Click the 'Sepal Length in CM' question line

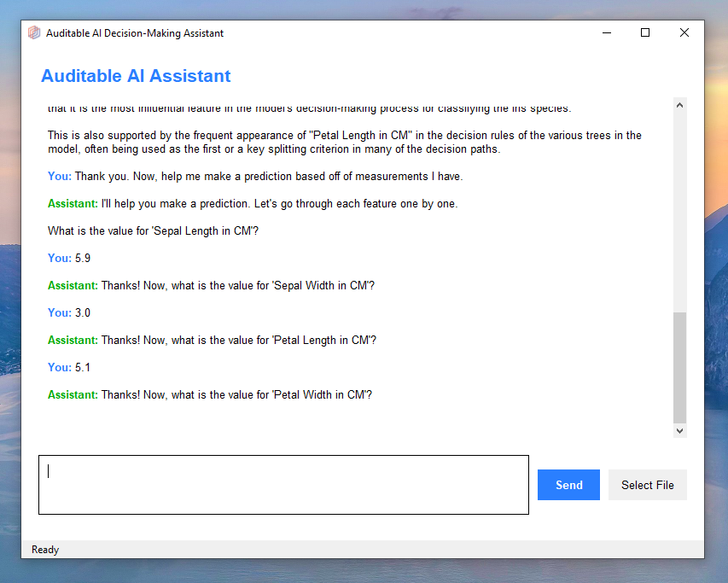(154, 231)
